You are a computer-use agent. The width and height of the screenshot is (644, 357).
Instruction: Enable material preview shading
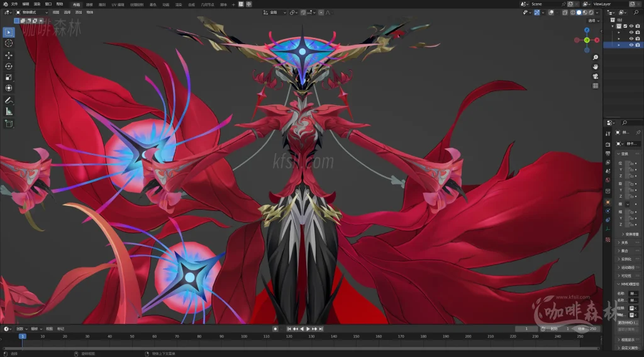pyautogui.click(x=585, y=13)
